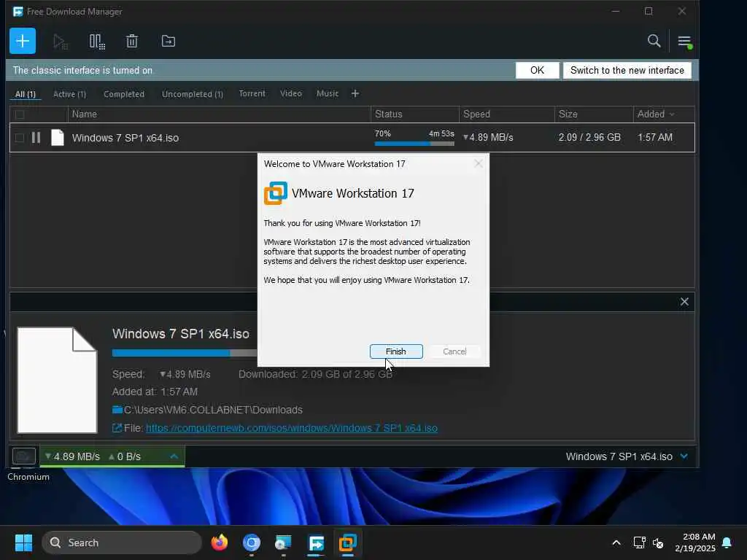Open the hamburger main menu icon
This screenshot has width=747, height=560.
pos(685,42)
